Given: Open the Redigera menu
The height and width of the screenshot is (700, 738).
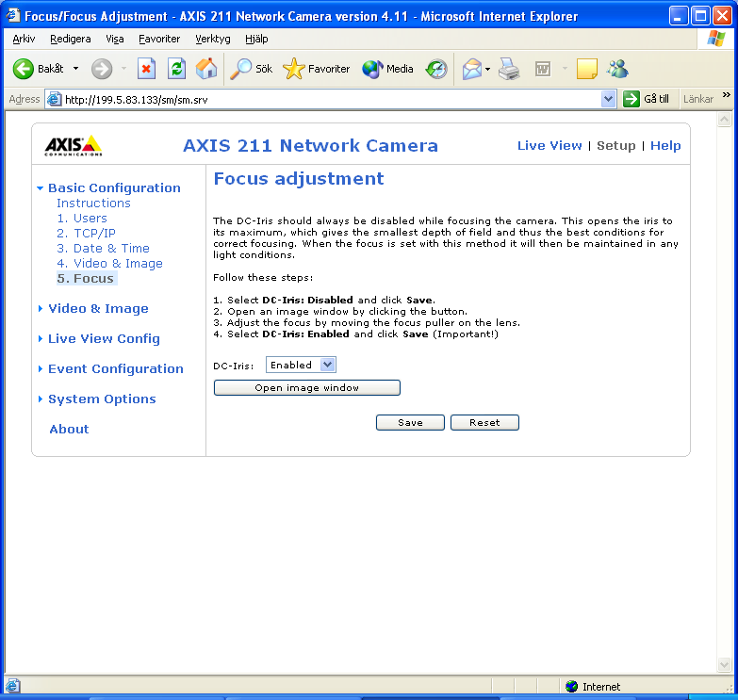Looking at the screenshot, I should [x=70, y=39].
